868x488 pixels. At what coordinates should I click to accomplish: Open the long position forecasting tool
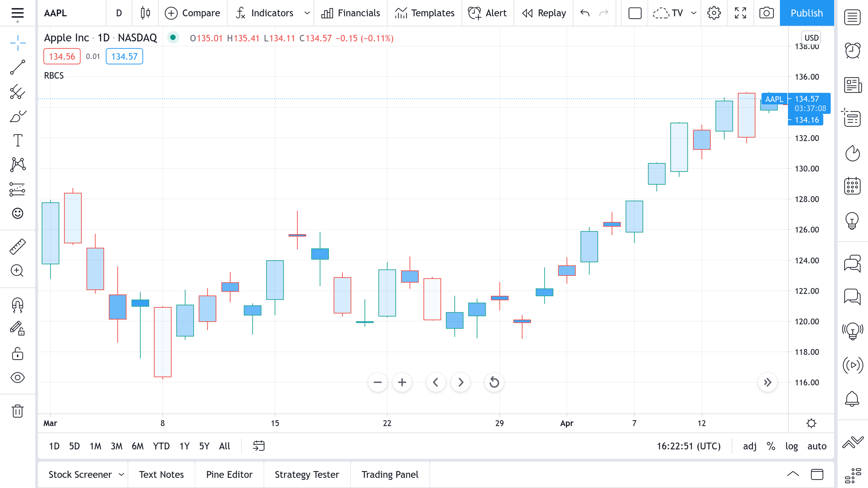coord(18,189)
